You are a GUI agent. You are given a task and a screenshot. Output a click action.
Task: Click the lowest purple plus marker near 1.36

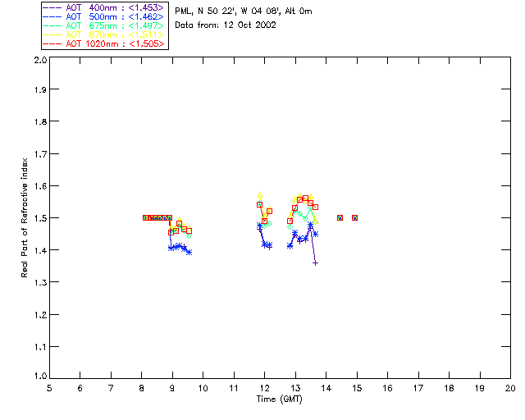coord(315,263)
